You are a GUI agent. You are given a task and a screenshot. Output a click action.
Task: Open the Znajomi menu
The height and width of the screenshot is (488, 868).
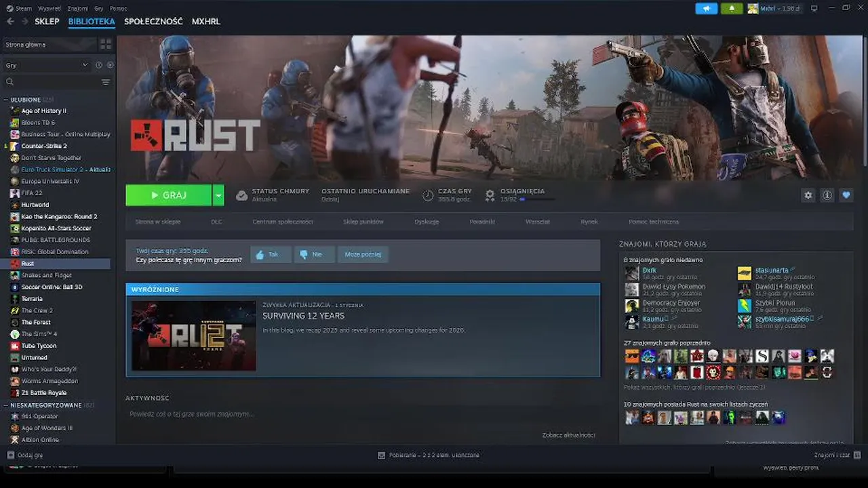78,8
